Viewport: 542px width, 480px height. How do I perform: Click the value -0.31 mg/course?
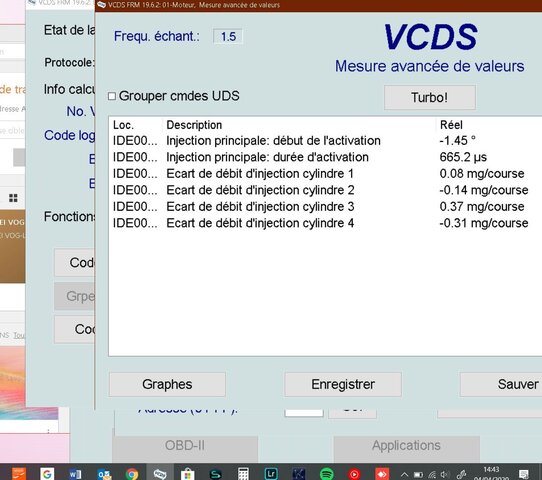coord(484,223)
